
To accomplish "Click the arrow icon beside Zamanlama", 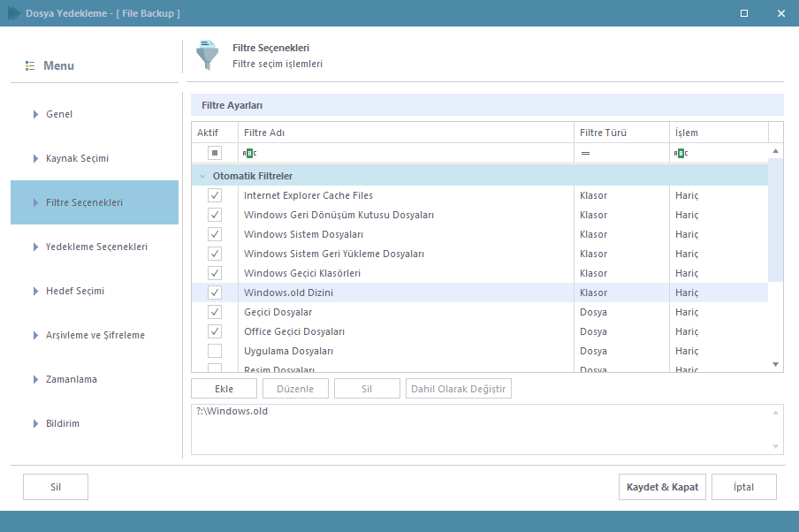I will coord(36,379).
